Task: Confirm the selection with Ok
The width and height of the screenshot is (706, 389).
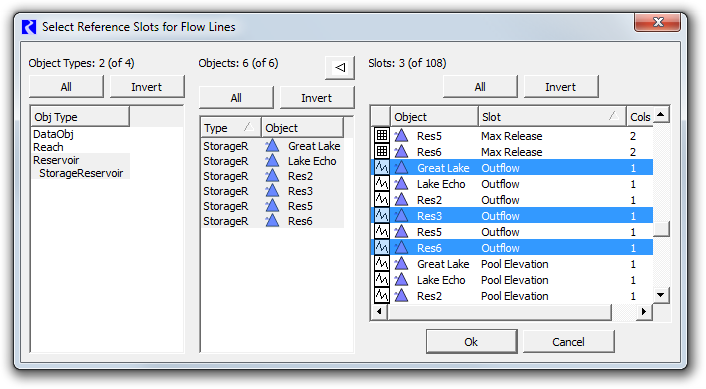Action: [471, 342]
